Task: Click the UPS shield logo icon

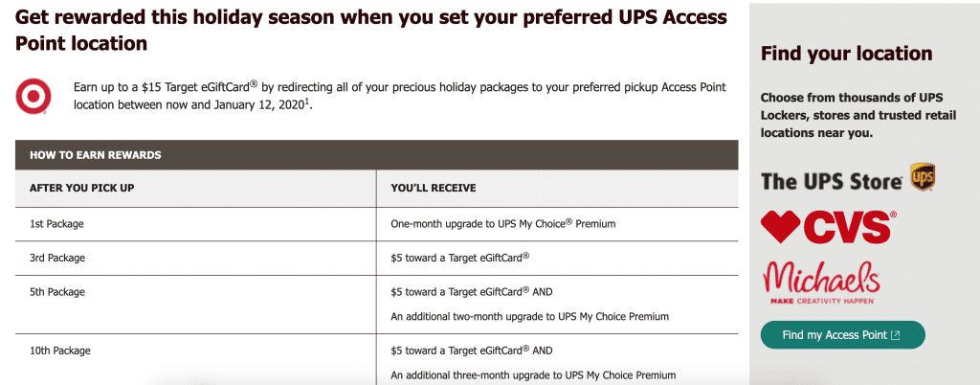Action: pyautogui.click(x=923, y=177)
